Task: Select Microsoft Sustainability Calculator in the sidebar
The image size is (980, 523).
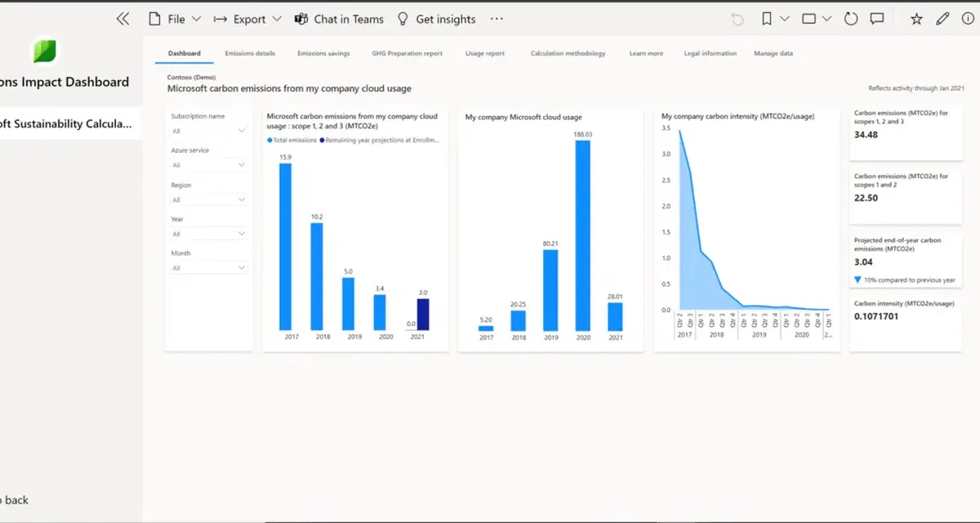Action: (65, 123)
